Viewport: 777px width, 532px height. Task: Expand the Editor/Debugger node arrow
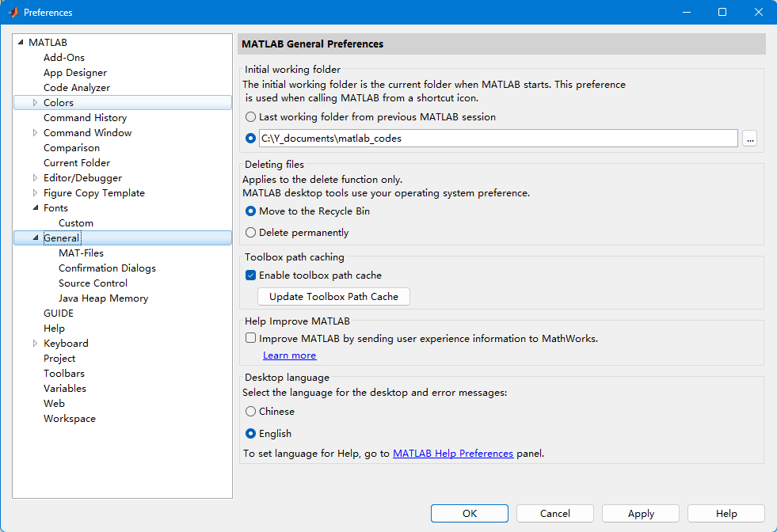point(35,178)
